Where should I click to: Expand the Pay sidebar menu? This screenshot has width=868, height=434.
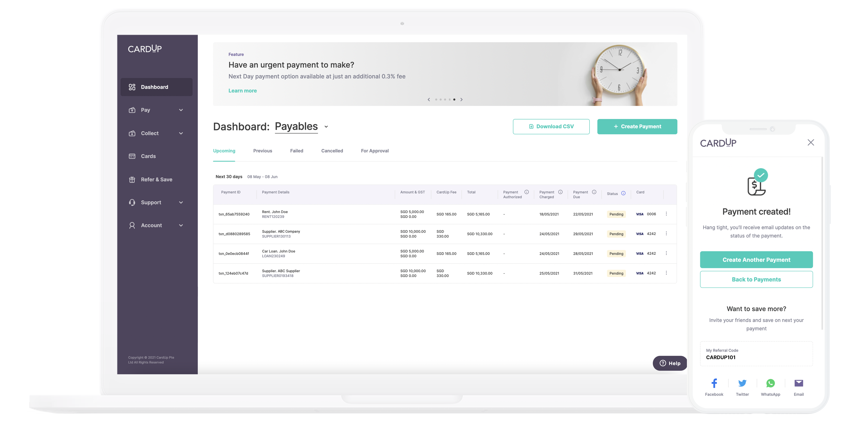[x=181, y=110]
